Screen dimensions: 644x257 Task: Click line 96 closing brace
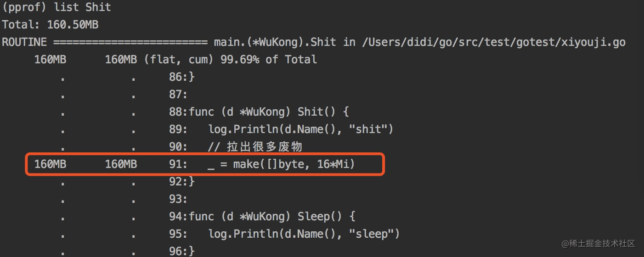click(x=182, y=251)
